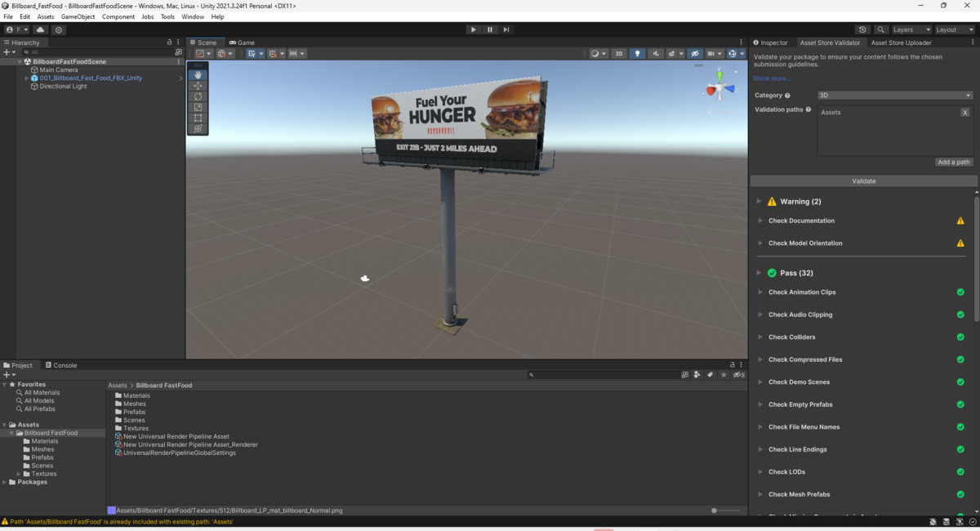Click the global search magnifier icon
This screenshot has width=980, height=531.
coord(880,29)
